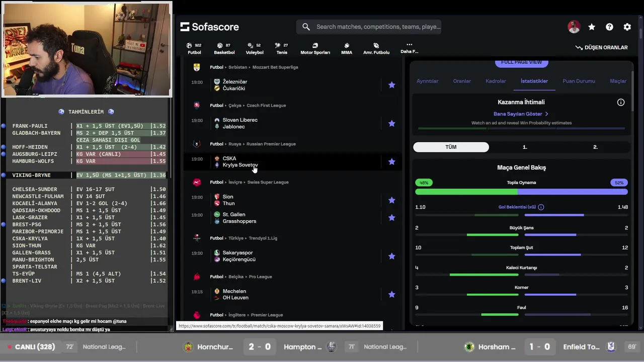Select the Motor Sporları icon
The width and height of the screenshot is (644, 362).
pos(315,48)
